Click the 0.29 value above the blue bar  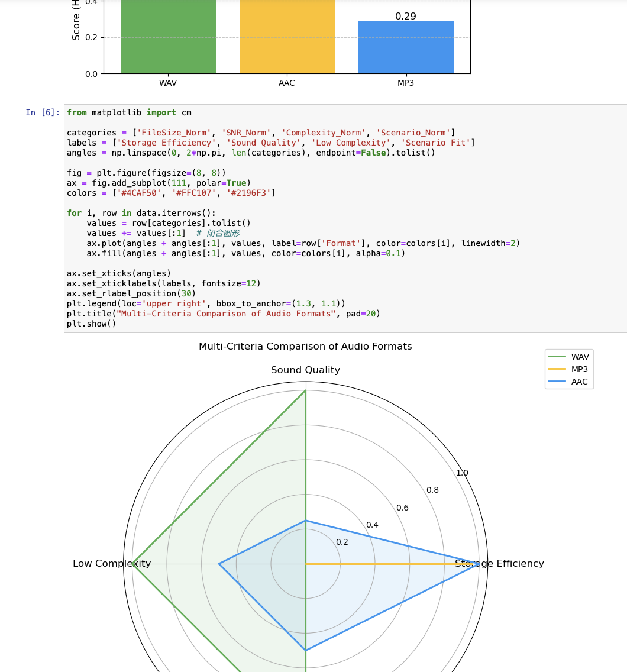[405, 17]
